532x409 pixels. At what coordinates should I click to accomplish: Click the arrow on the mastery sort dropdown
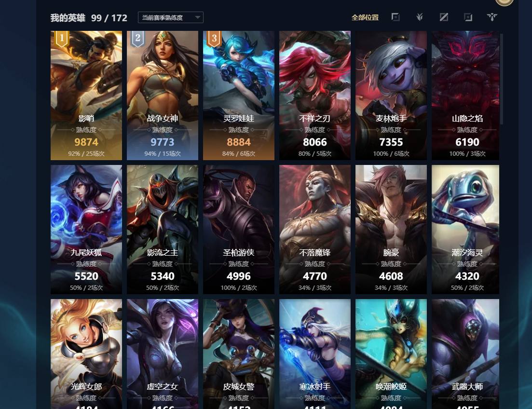[x=197, y=17]
